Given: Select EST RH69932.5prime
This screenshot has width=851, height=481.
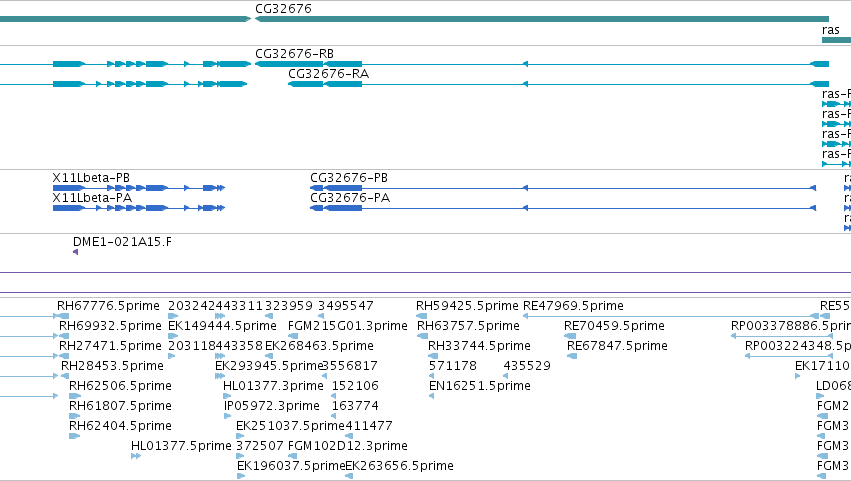Looking at the screenshot, I should (110, 326).
